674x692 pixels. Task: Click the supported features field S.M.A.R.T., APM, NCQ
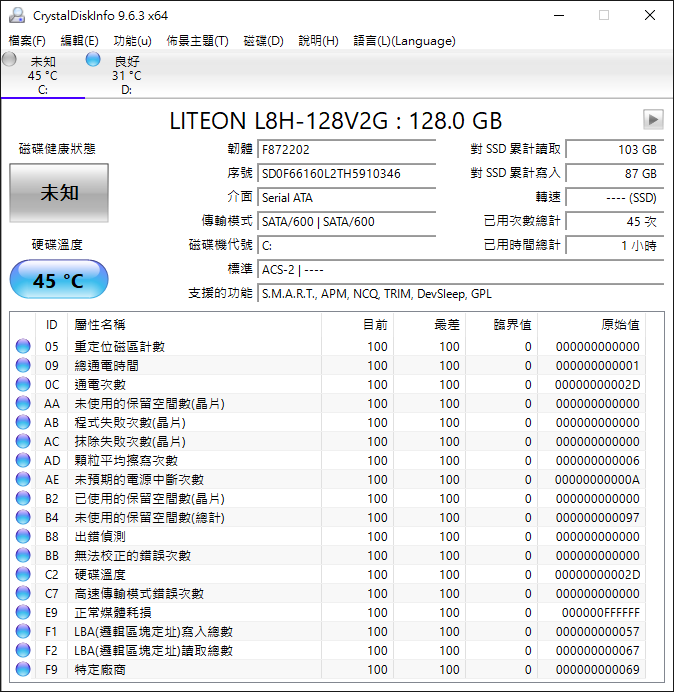(x=461, y=293)
